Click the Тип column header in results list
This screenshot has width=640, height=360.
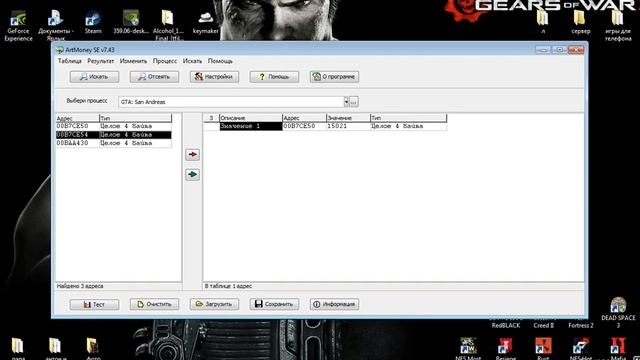[x=136, y=118]
